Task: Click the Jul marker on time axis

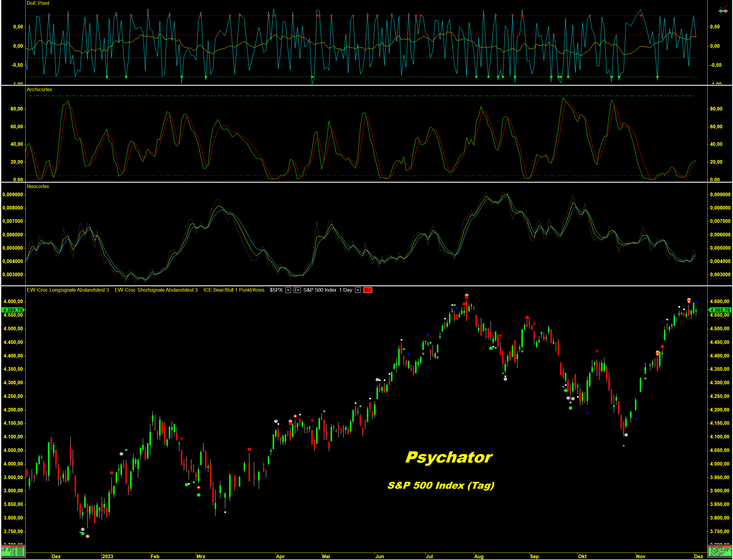Action: (x=429, y=556)
